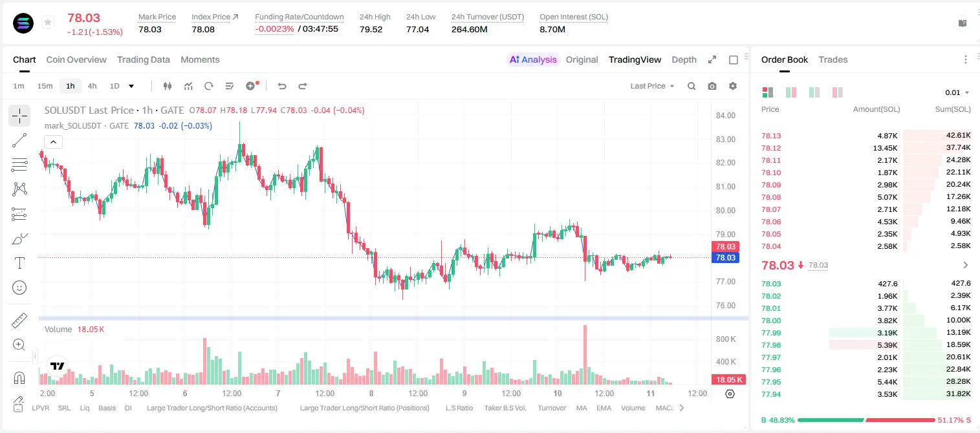Choose the text annotation tool
This screenshot has height=433, width=980.
point(19,263)
